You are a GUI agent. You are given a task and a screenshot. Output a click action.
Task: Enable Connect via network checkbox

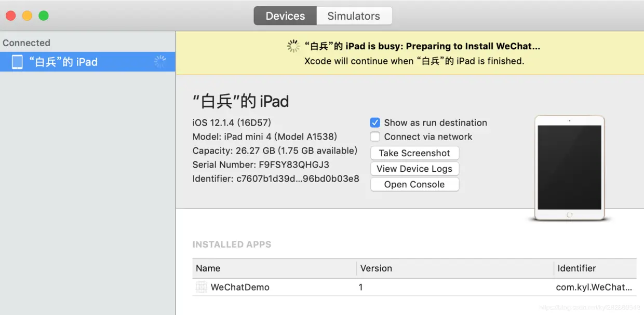(x=375, y=137)
